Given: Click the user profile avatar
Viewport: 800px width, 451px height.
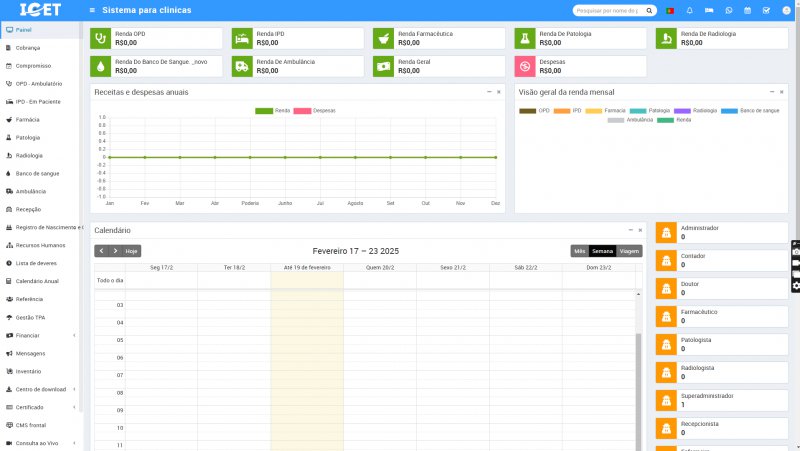Looking at the screenshot, I should (x=786, y=10).
